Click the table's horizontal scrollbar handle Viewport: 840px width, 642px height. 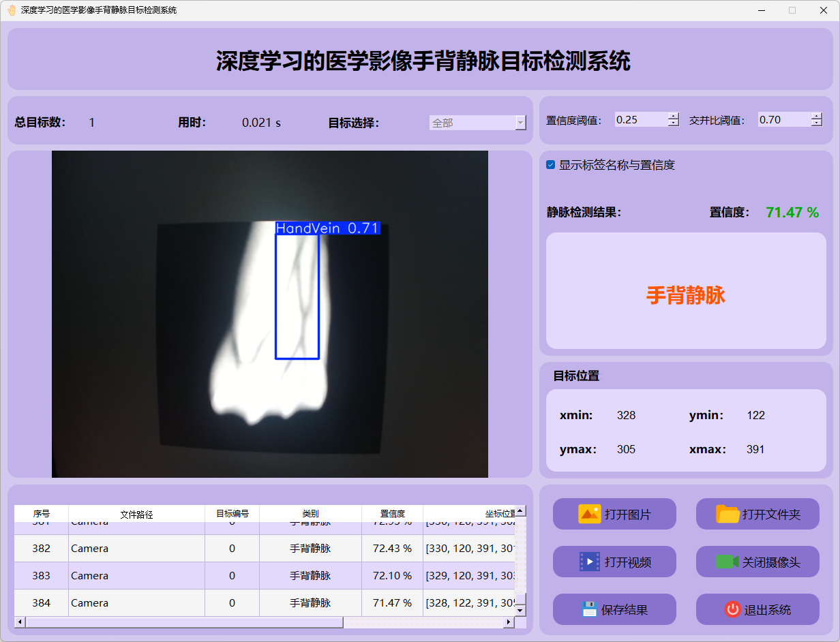pyautogui.click(x=184, y=622)
